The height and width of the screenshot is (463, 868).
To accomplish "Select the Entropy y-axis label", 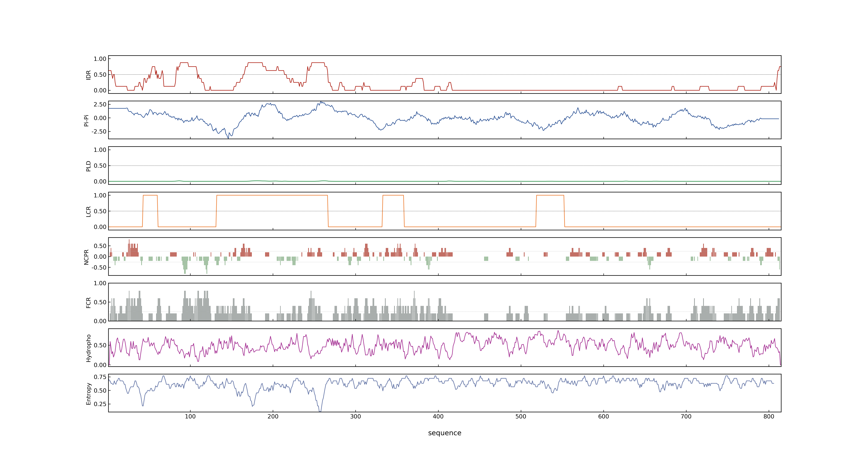I will click(x=88, y=393).
